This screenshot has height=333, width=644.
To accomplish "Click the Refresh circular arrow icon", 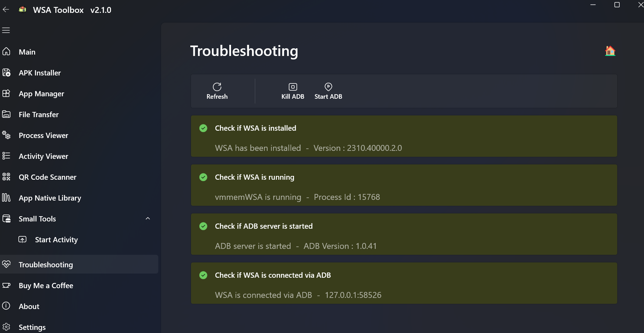I will 217,87.
